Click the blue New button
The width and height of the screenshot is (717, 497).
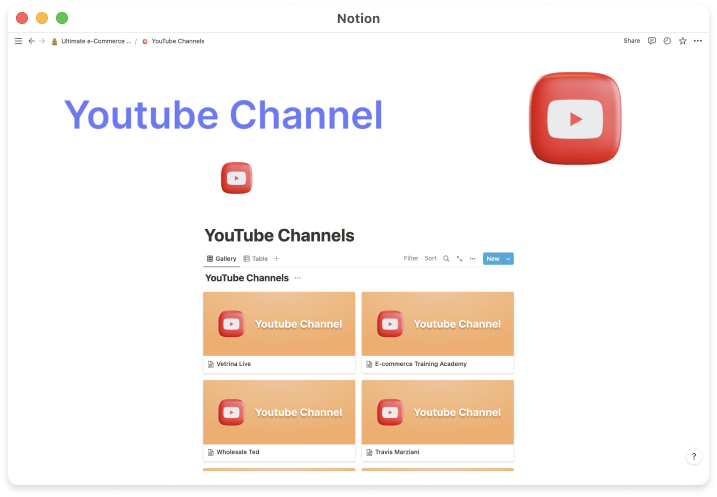coord(493,259)
